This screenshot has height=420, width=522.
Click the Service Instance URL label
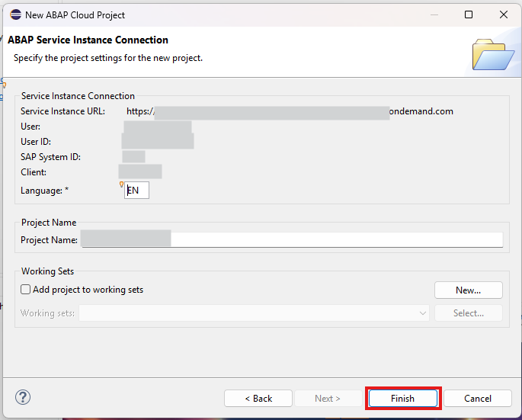(x=62, y=111)
